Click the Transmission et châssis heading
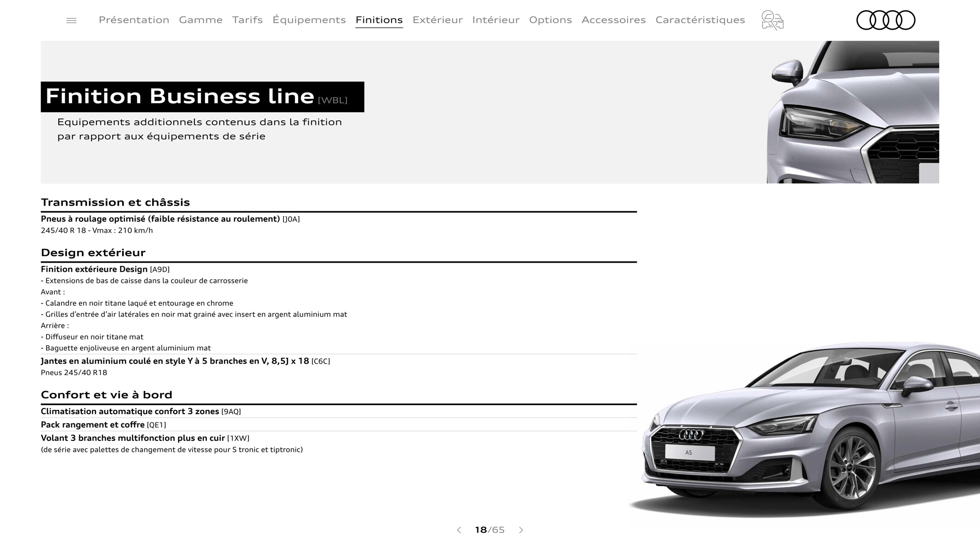 pyautogui.click(x=115, y=202)
